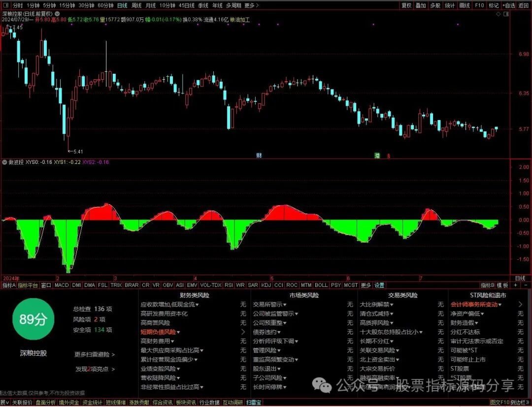Open 短期负债风险 details arrow
Viewport: 532px width, 407px height.
(x=243, y=332)
